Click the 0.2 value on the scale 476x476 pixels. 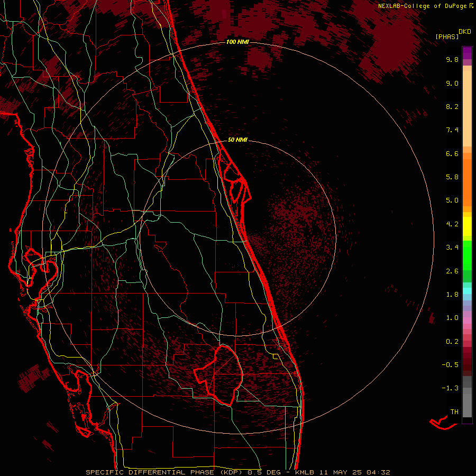point(452,342)
